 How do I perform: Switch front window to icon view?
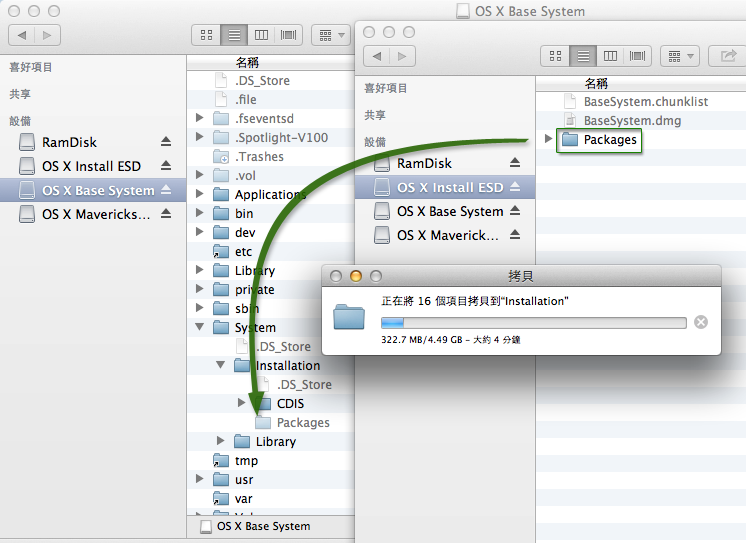click(x=555, y=56)
